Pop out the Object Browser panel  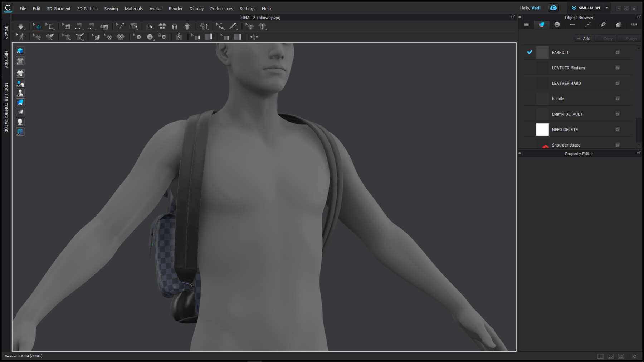[x=639, y=16]
